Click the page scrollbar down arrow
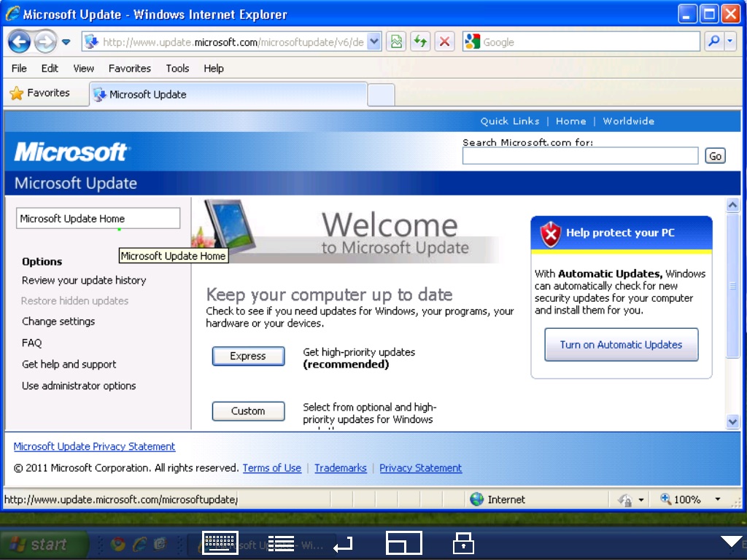The width and height of the screenshot is (747, 560). 732,421
